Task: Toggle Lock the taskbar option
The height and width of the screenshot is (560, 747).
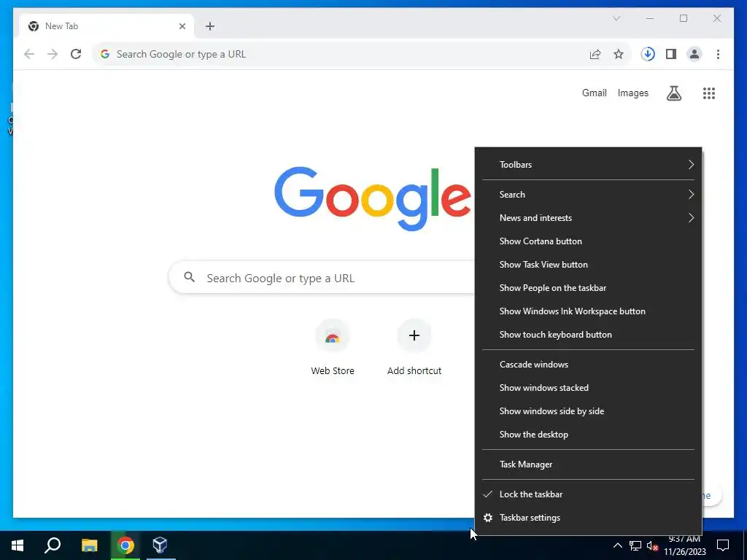Action: pos(589,495)
